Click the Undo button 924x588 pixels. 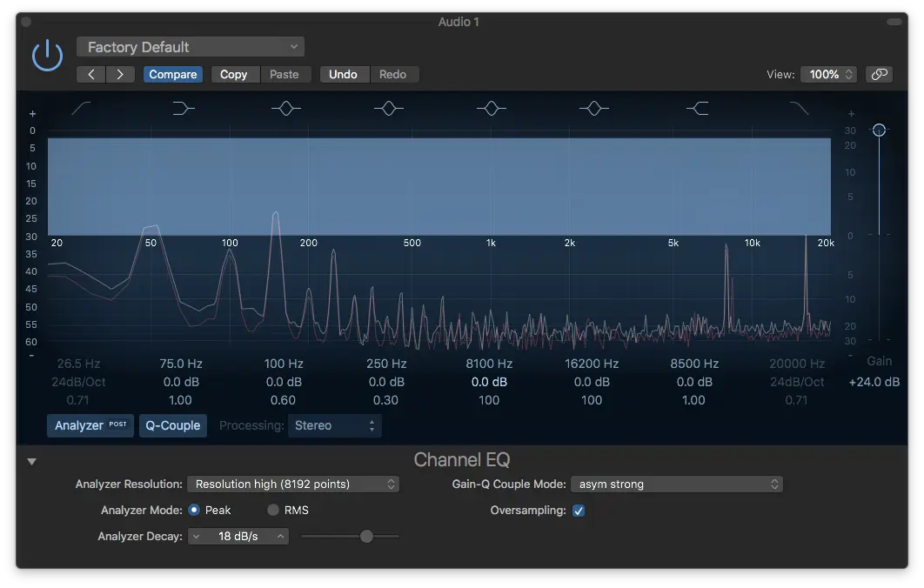click(343, 74)
